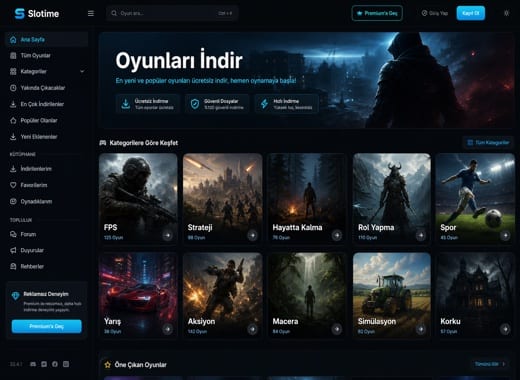
Task: Click the chat bubbles icon beside Forum
Action: click(x=13, y=235)
